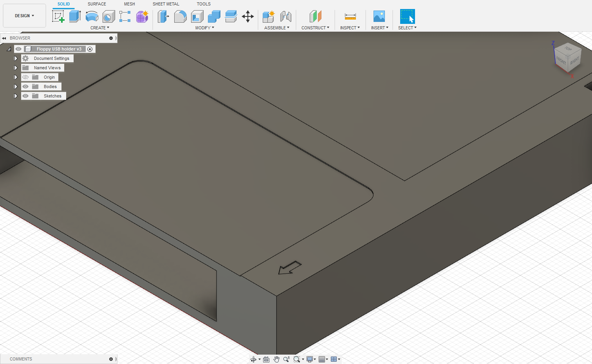Select the Zoom tool
This screenshot has height=364, width=592.
287,359
